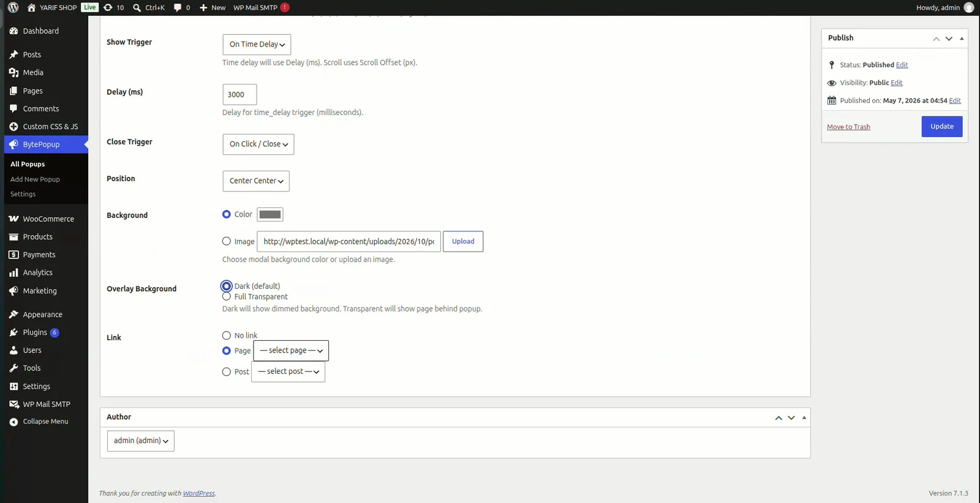Edit the Published status link
This screenshot has height=503, width=980.
902,65
